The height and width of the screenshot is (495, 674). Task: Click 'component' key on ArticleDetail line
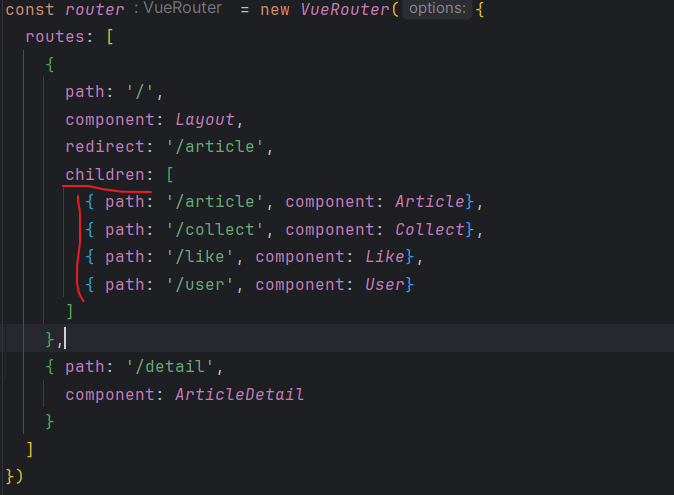click(x=110, y=394)
